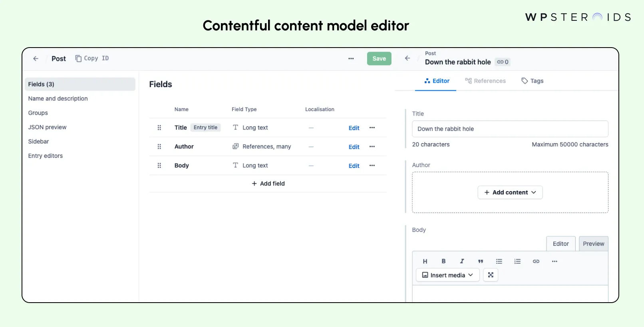Insert a numbered list
Viewport: 644px width, 327px height.
[517, 261]
